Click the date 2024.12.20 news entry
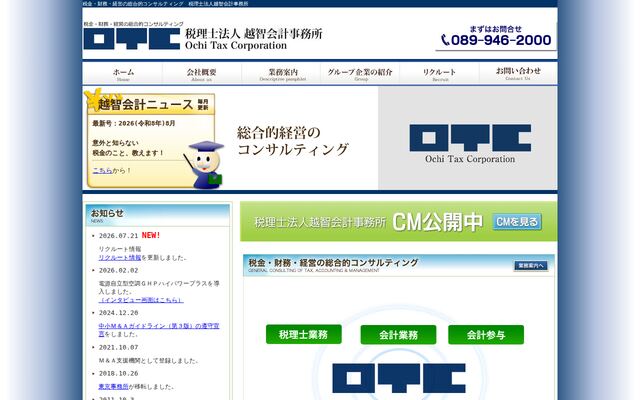The width and height of the screenshot is (640, 400). 118,313
